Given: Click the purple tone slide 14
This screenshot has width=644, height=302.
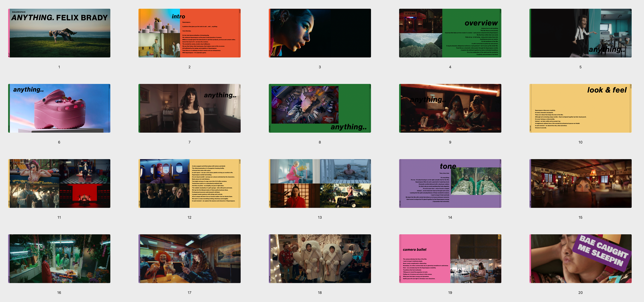Looking at the screenshot, I should pos(450,184).
